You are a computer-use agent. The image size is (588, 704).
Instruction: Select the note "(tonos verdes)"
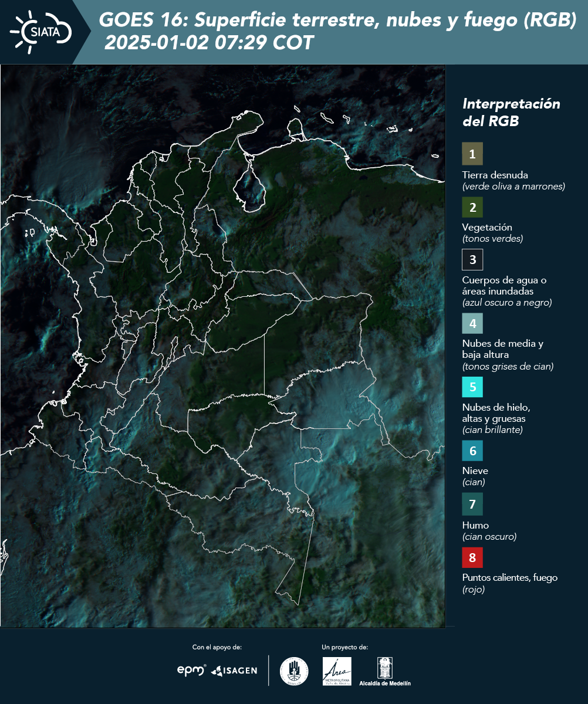[x=492, y=239]
